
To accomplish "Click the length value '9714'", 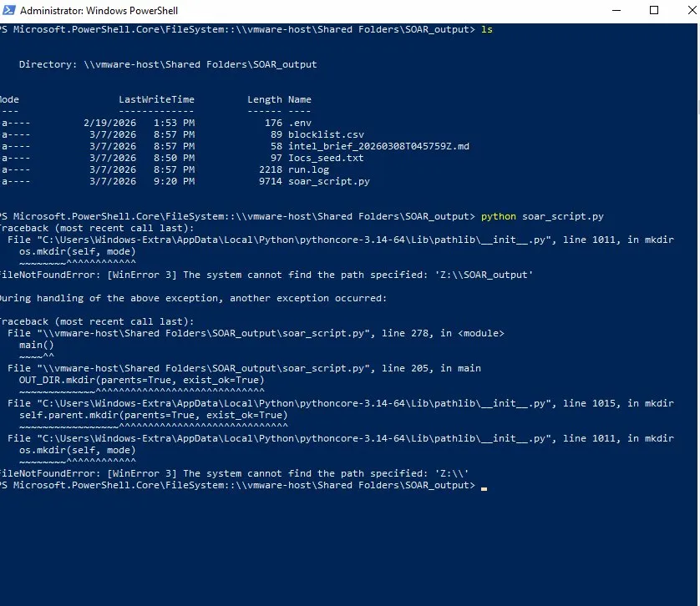I will pyautogui.click(x=271, y=181).
